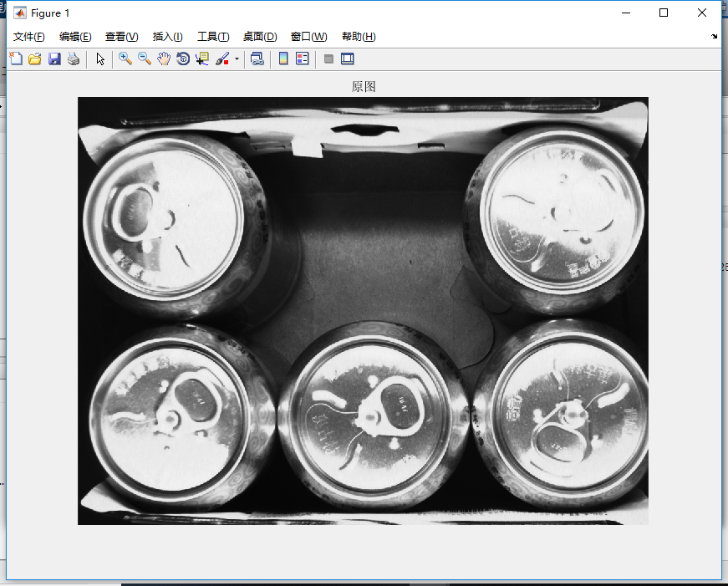Viewport: 728px width, 586px height.
Task: Print the figure using the printer icon
Action: 74,59
